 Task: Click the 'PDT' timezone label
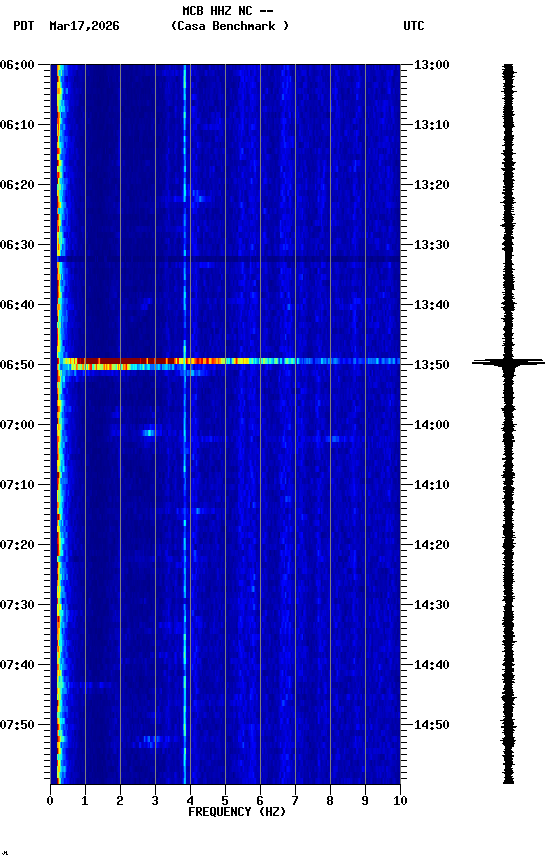click(24, 26)
